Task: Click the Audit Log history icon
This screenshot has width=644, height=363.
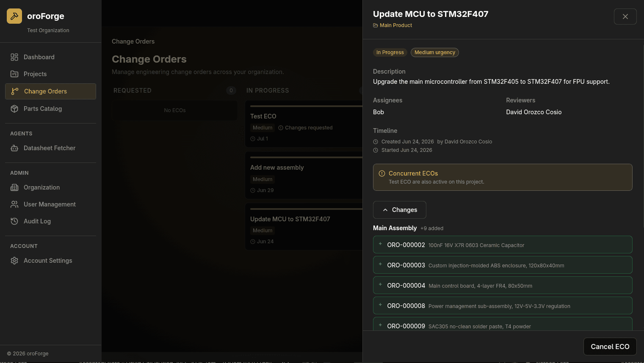Action: [x=14, y=221]
